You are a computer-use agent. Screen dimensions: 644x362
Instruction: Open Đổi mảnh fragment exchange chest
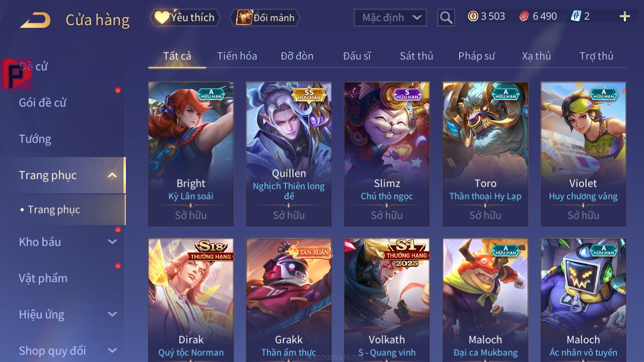pos(265,18)
